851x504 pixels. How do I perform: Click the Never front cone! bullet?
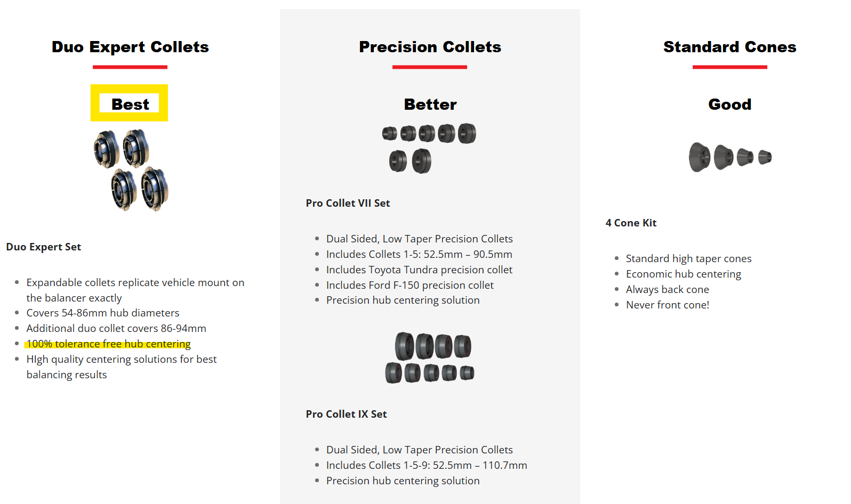667,305
